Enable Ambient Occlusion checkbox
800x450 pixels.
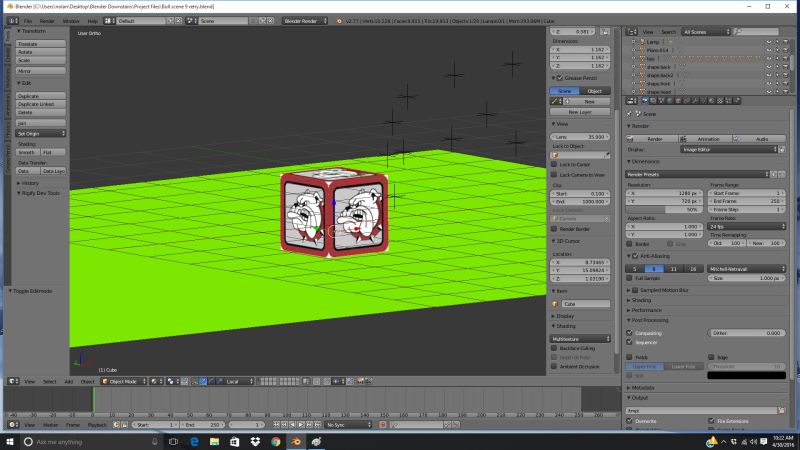554,366
